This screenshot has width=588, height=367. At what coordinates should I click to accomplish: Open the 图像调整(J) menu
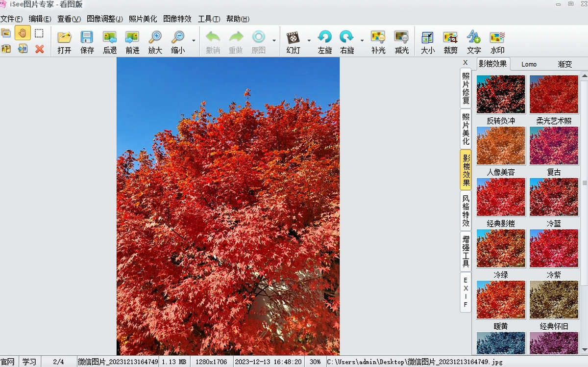105,19
